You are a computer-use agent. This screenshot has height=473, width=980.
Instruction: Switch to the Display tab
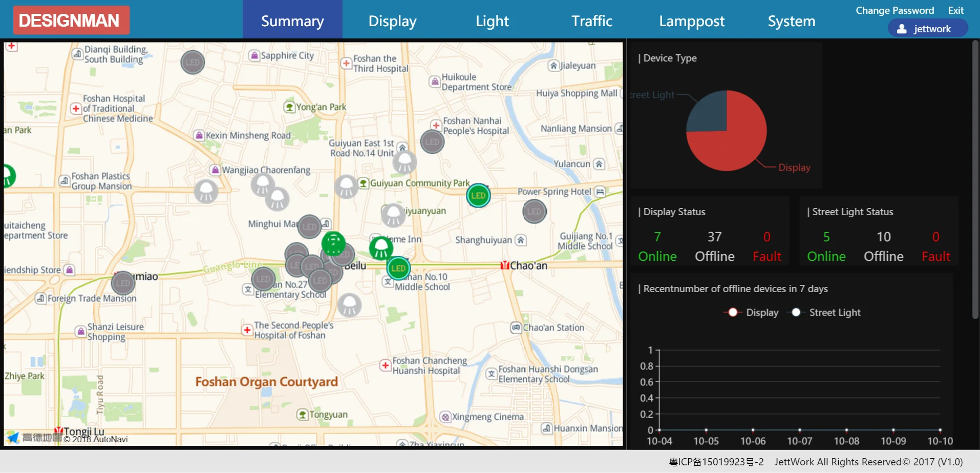[392, 20]
